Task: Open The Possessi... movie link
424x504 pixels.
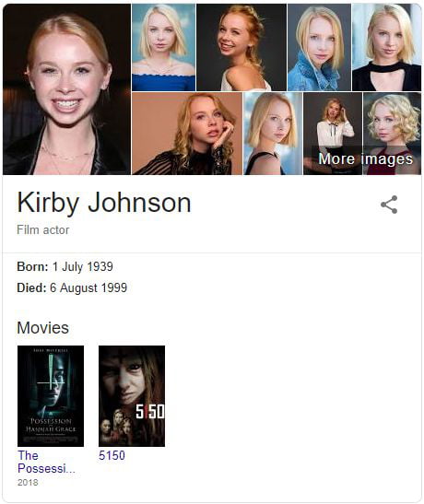Action: pos(46,462)
